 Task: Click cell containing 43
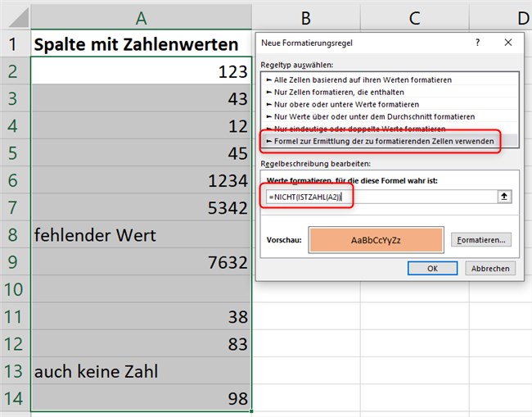tap(141, 98)
